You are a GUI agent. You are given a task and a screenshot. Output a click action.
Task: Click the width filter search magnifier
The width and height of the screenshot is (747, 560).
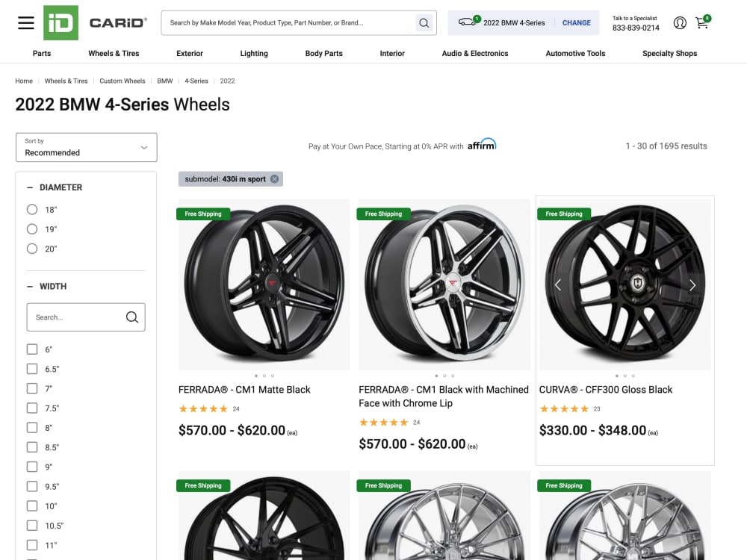point(132,317)
